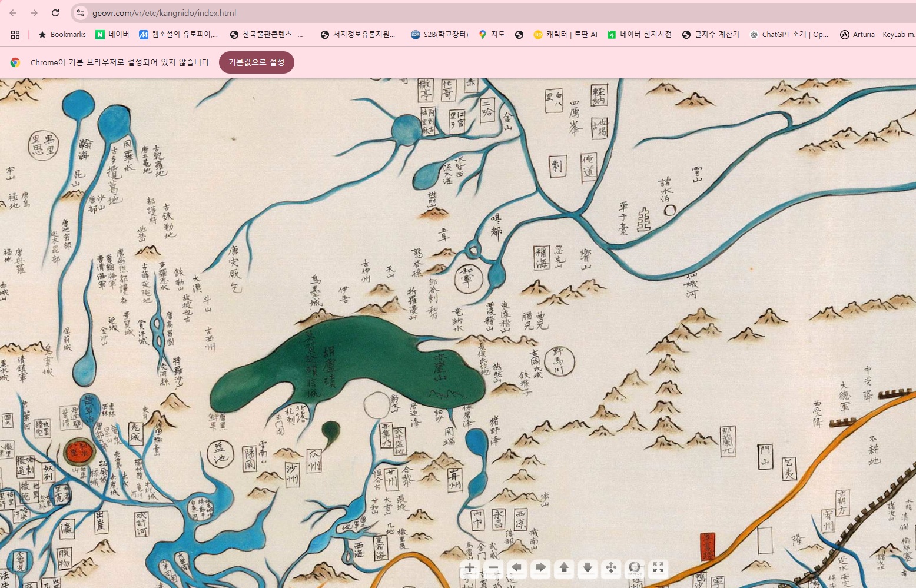Open the 웹소설의 유토피아 bookmark

point(178,35)
